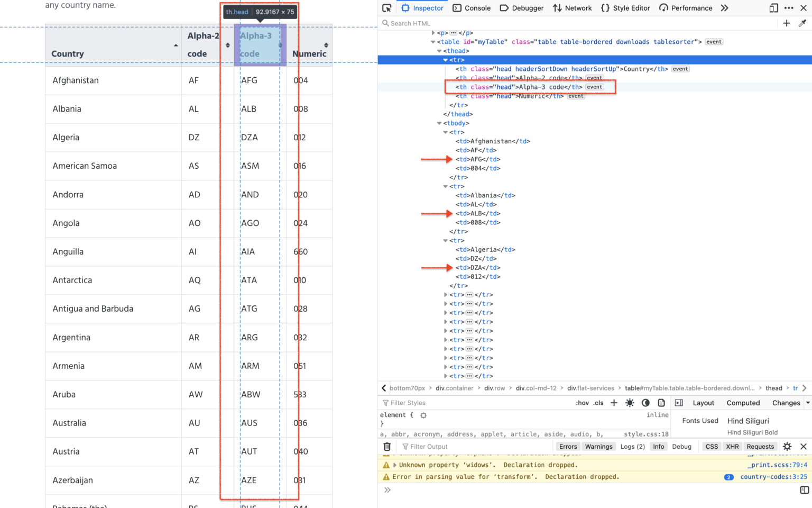The width and height of the screenshot is (812, 508).
Task: Clear the console output with the trash icon
Action: [386, 446]
